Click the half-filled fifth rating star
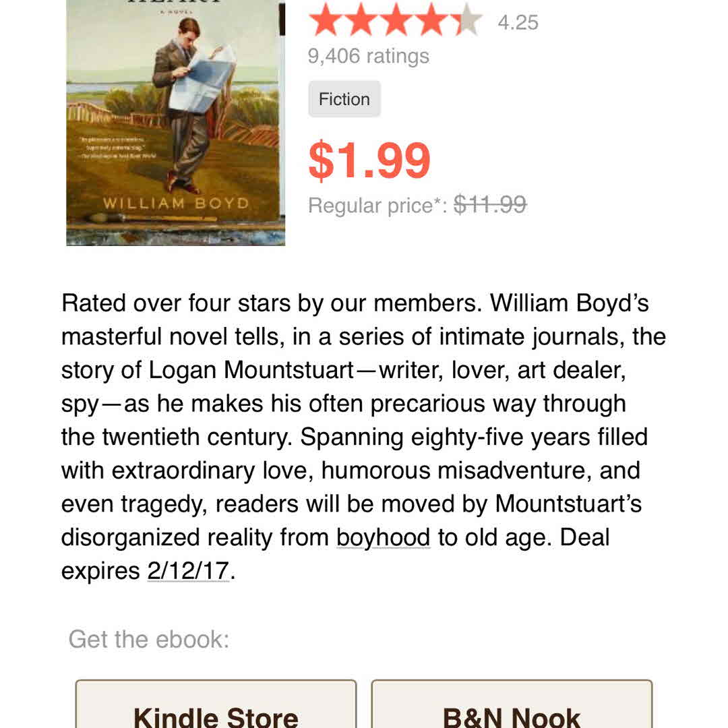 (x=466, y=20)
